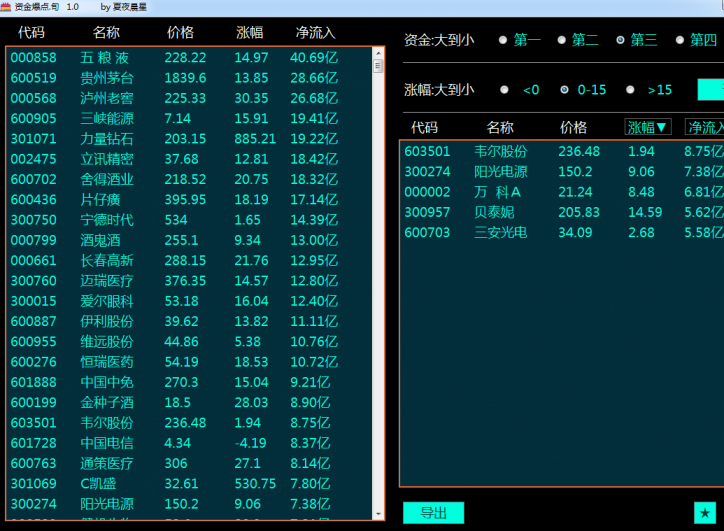The width and height of the screenshot is (724, 531).
Task: Choose the >15 gain range radio
Action: point(630,90)
